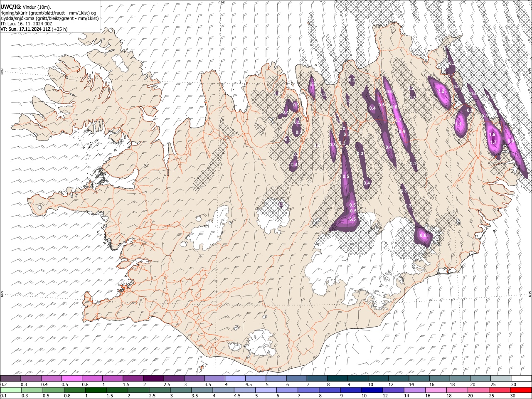Select the "0.7" snowfall value on the map
The height and width of the screenshot is (399, 532).
pos(398,121)
